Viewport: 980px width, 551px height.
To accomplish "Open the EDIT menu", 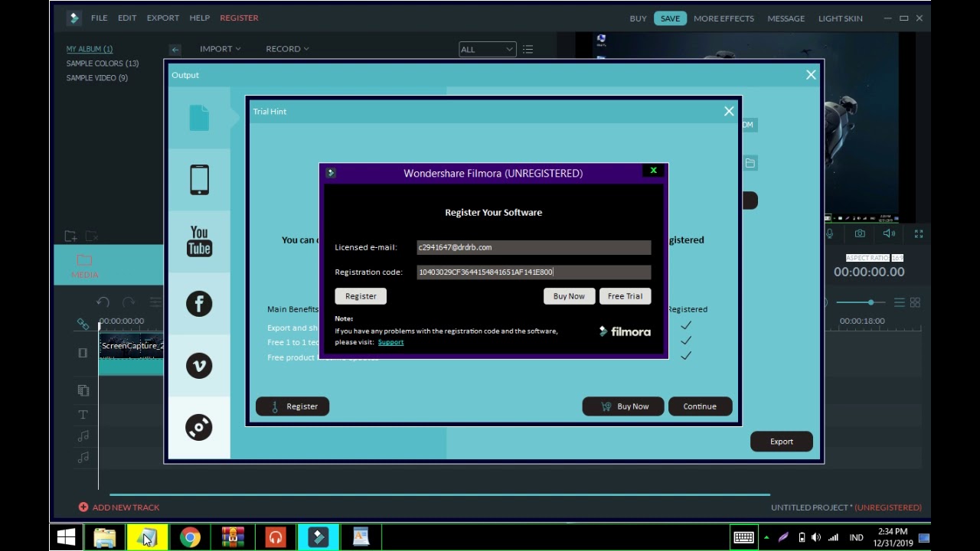I will 127,18.
